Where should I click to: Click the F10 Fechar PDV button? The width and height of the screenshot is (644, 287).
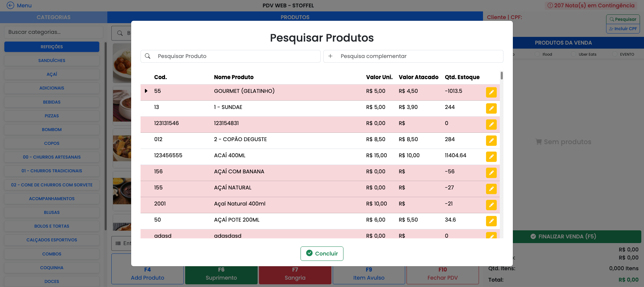443,274
